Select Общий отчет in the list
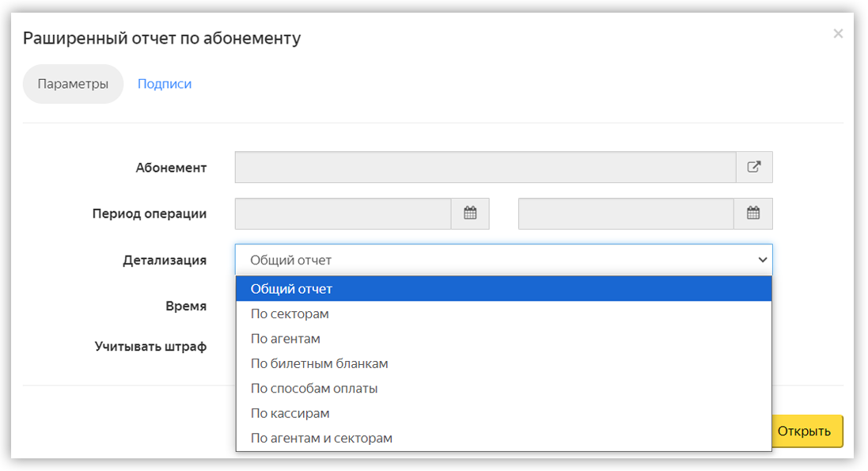868x471 pixels. click(504, 289)
